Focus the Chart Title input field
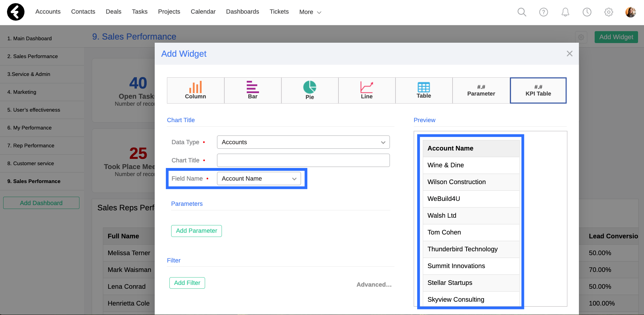This screenshot has width=644, height=315. pyautogui.click(x=303, y=160)
